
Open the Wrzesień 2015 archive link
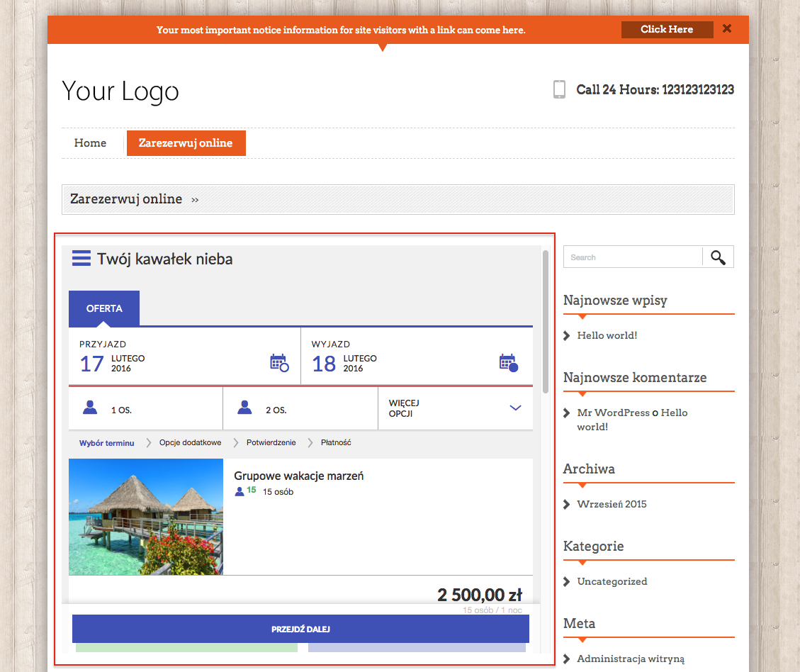(x=612, y=504)
